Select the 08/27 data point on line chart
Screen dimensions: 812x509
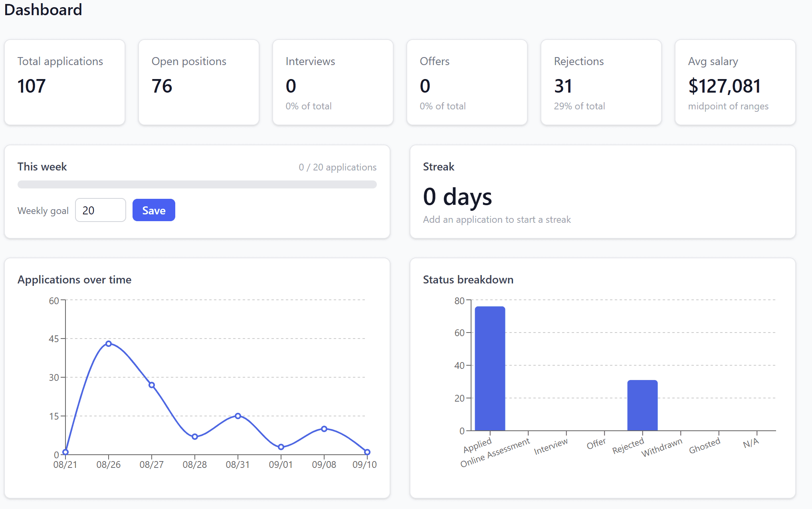click(152, 385)
